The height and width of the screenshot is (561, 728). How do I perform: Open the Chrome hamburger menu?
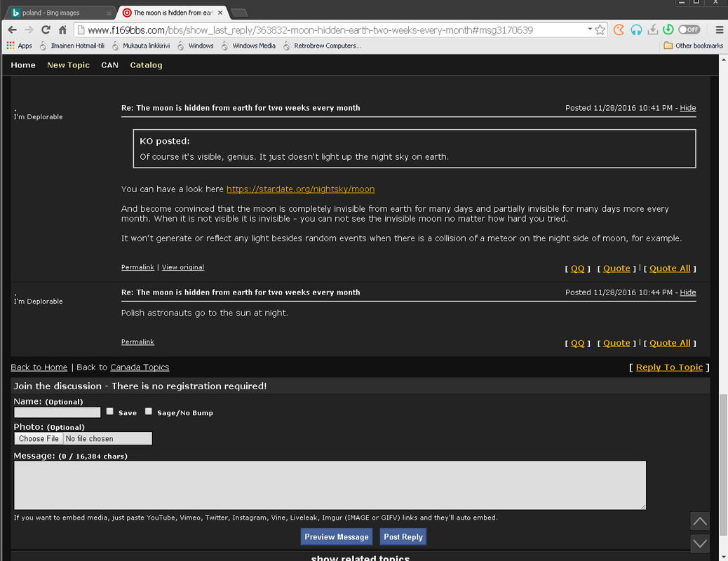tap(719, 30)
